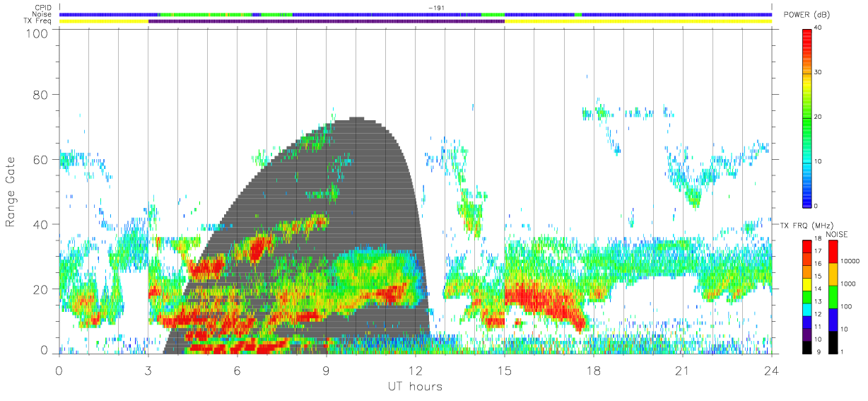This screenshot has width=868, height=401.
Task: Click the 'Range Gate' y-axis title
Action: pos(11,192)
